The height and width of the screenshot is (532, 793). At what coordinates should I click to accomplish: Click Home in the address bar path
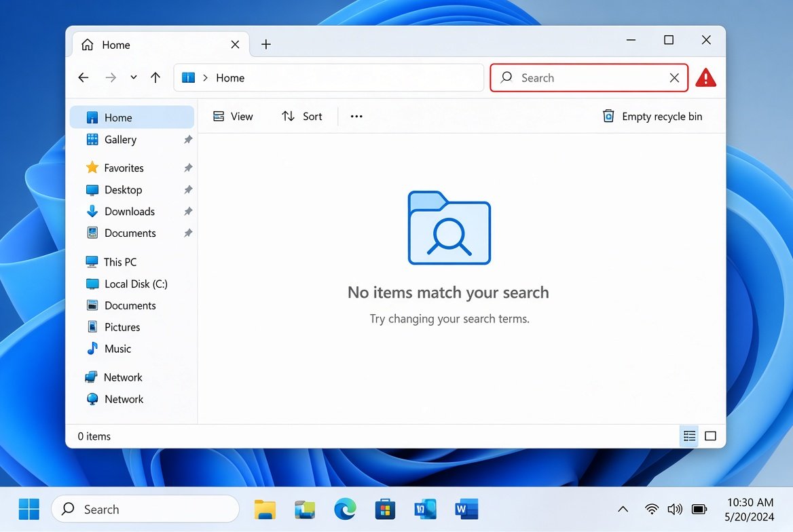pos(230,78)
